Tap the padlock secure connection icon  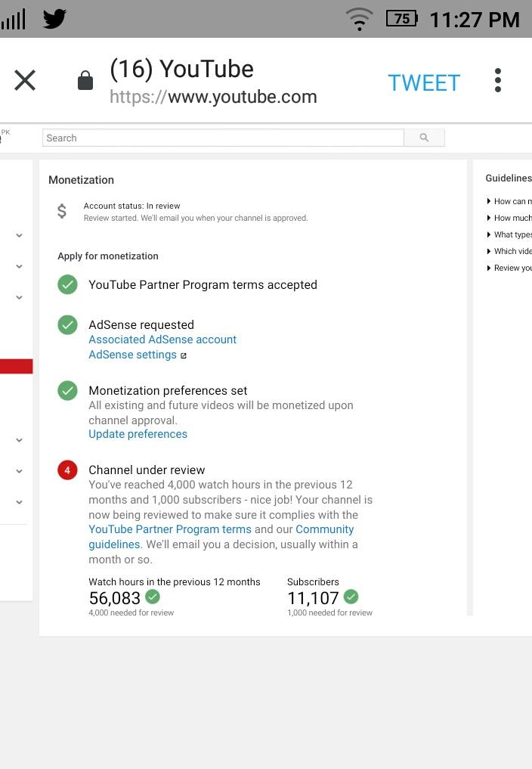tap(85, 80)
